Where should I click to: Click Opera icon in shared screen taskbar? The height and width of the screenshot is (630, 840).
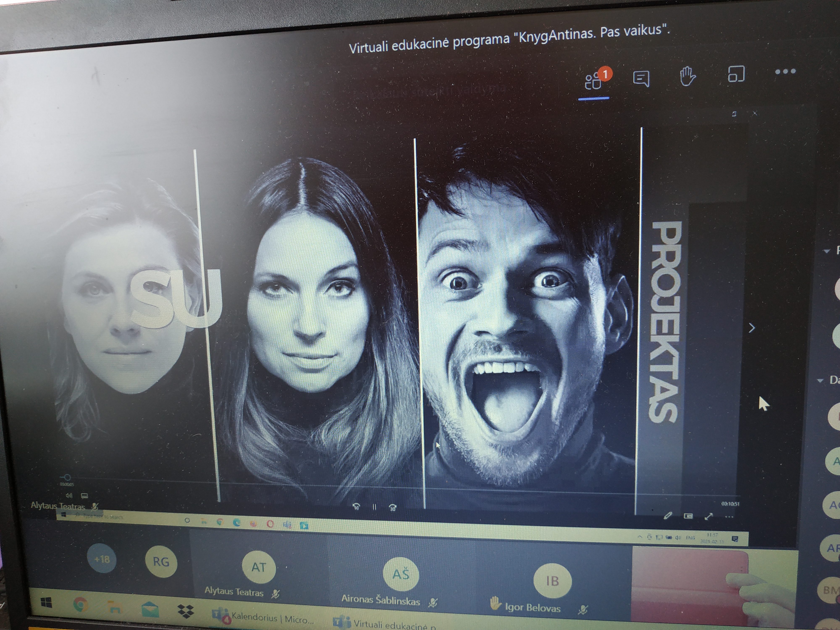[270, 524]
